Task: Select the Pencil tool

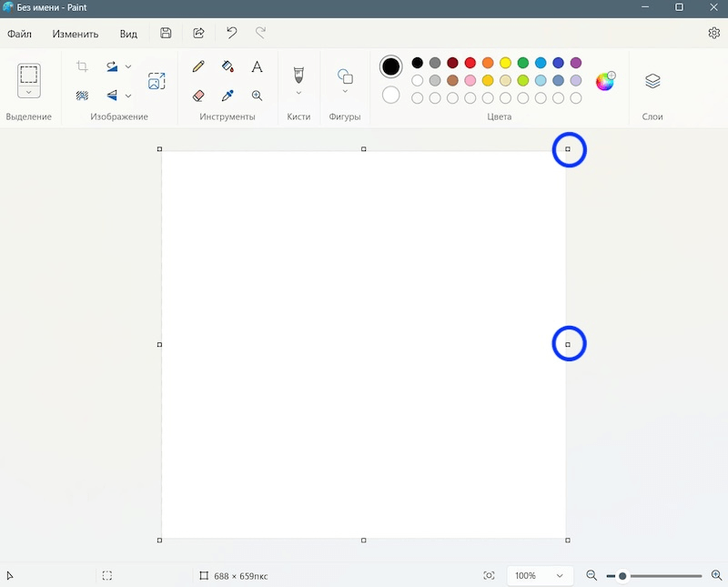Action: pyautogui.click(x=198, y=66)
